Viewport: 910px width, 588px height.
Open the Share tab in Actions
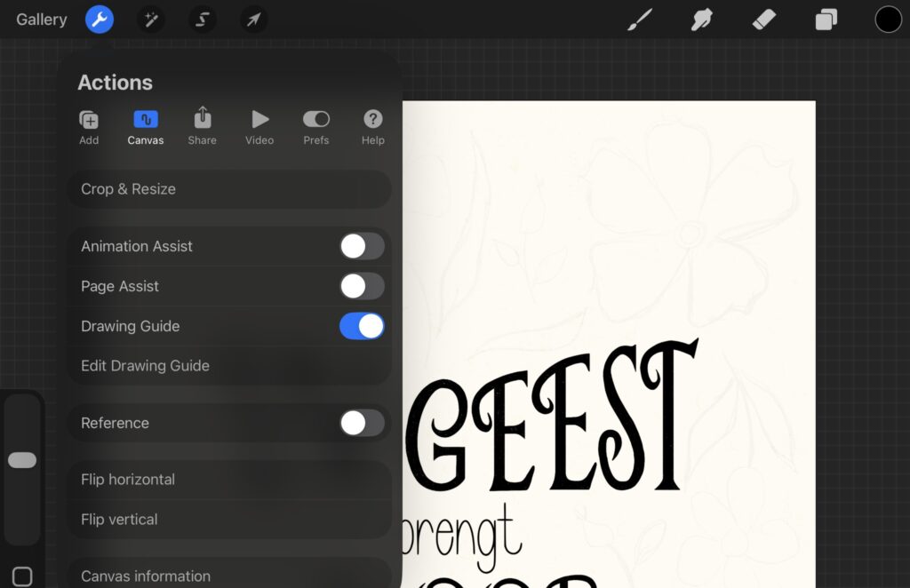click(x=203, y=127)
